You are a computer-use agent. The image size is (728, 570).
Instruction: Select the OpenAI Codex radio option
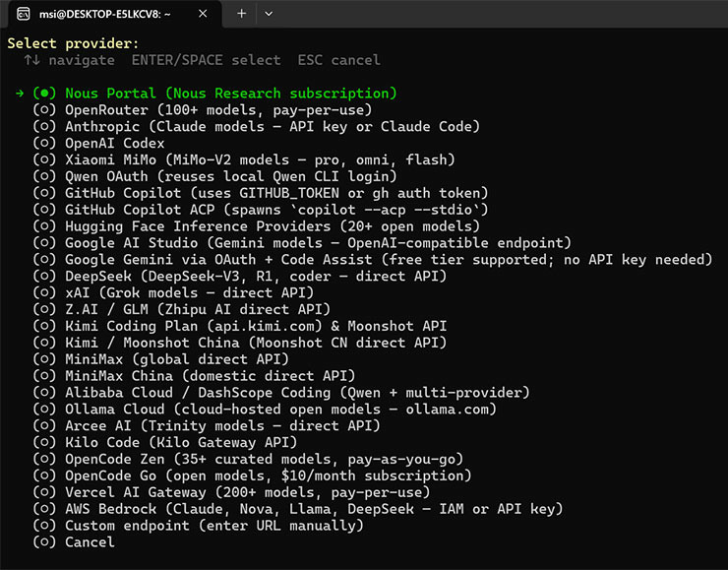tap(44, 143)
